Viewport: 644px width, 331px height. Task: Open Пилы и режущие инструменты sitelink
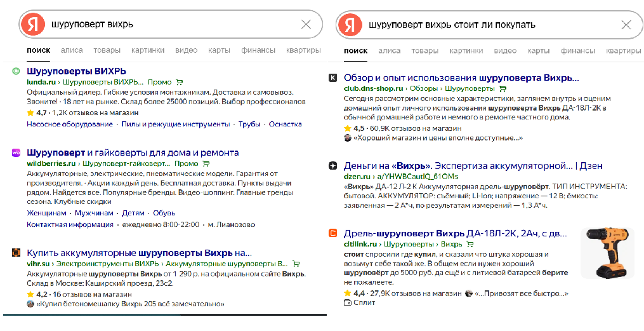(175, 124)
